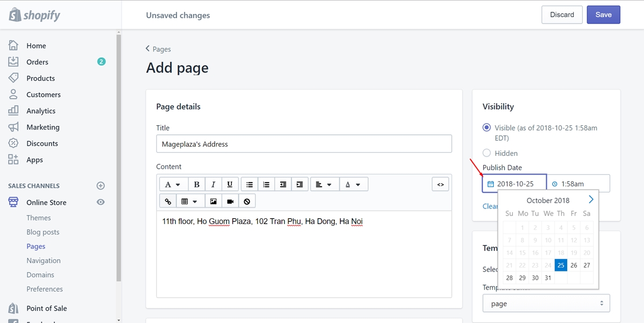Click the insert video icon
The image size is (644, 323).
230,201
